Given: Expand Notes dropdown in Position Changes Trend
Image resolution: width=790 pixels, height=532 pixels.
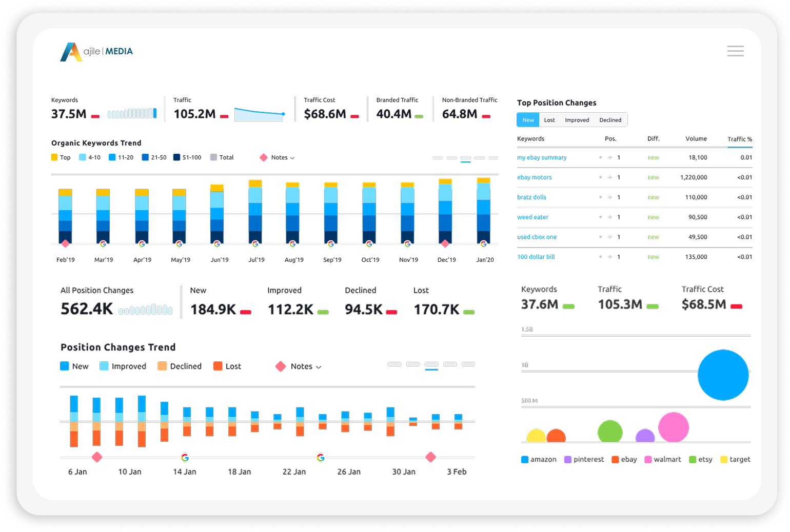Looking at the screenshot, I should (x=305, y=366).
